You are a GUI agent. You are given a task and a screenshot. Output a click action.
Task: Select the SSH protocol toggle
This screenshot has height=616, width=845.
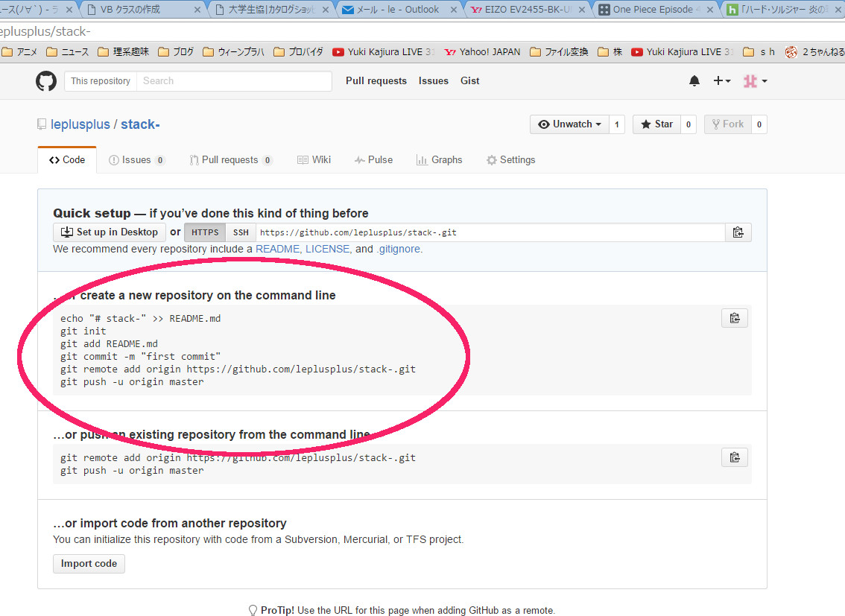tap(241, 232)
